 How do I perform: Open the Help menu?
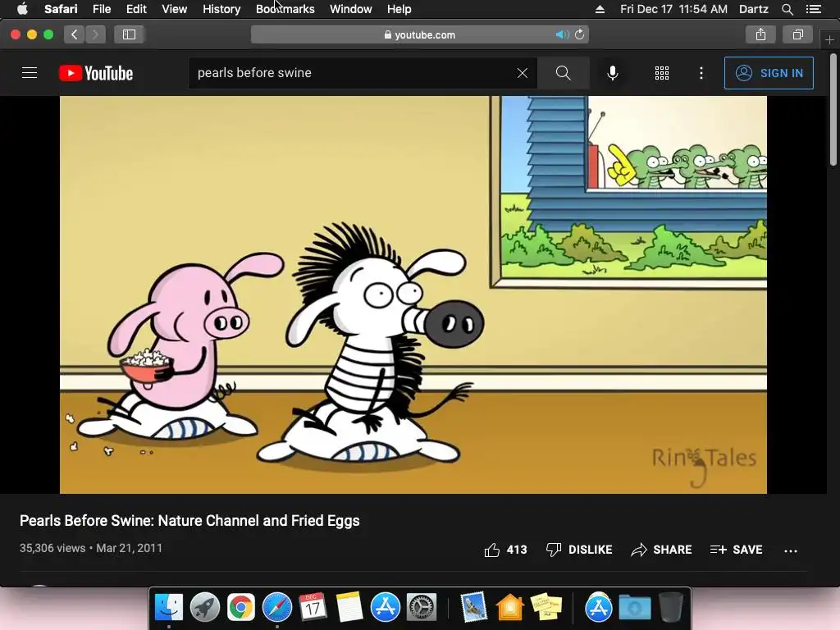pos(399,9)
